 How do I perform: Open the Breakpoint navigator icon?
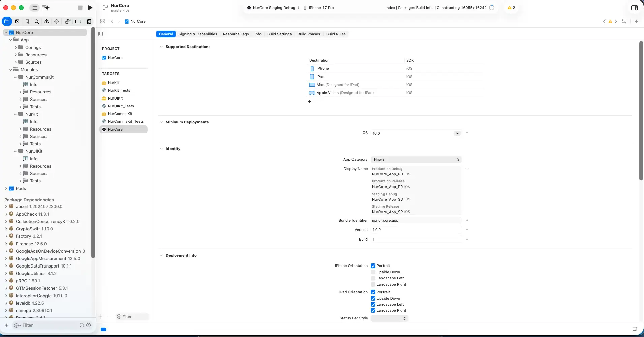pos(78,21)
